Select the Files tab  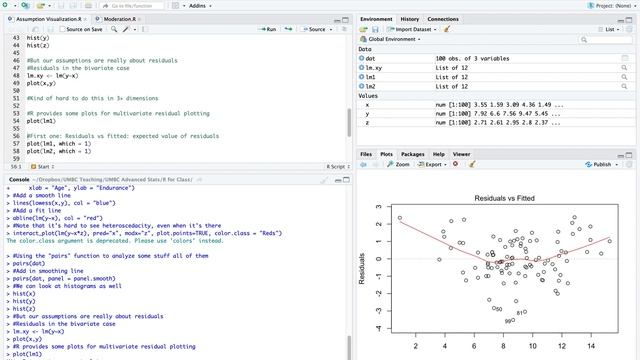(366, 154)
